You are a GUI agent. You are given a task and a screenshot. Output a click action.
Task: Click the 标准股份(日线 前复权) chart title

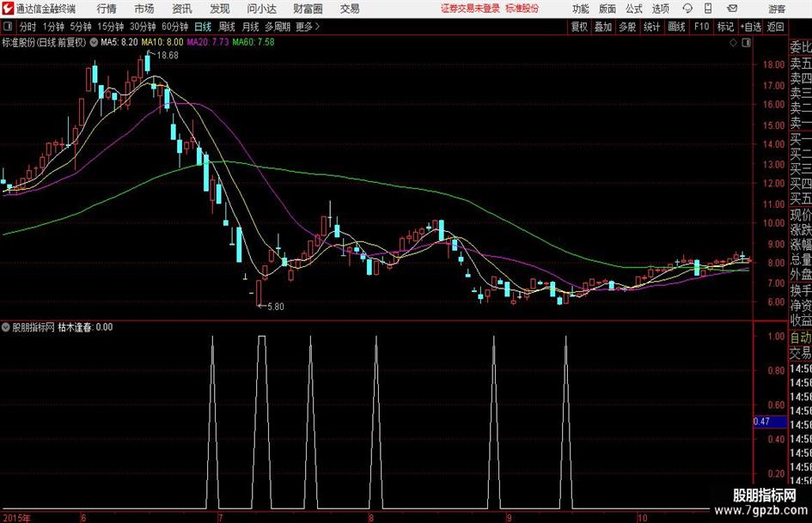[44, 42]
